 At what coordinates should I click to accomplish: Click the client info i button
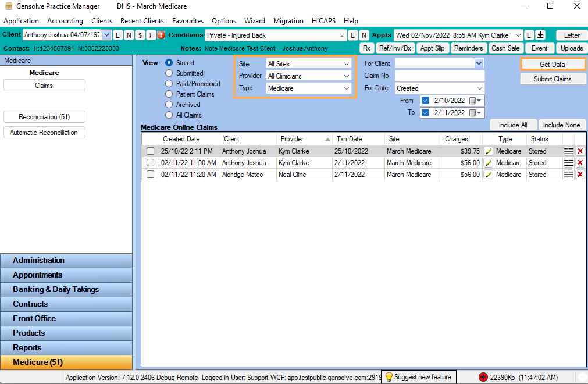click(151, 35)
